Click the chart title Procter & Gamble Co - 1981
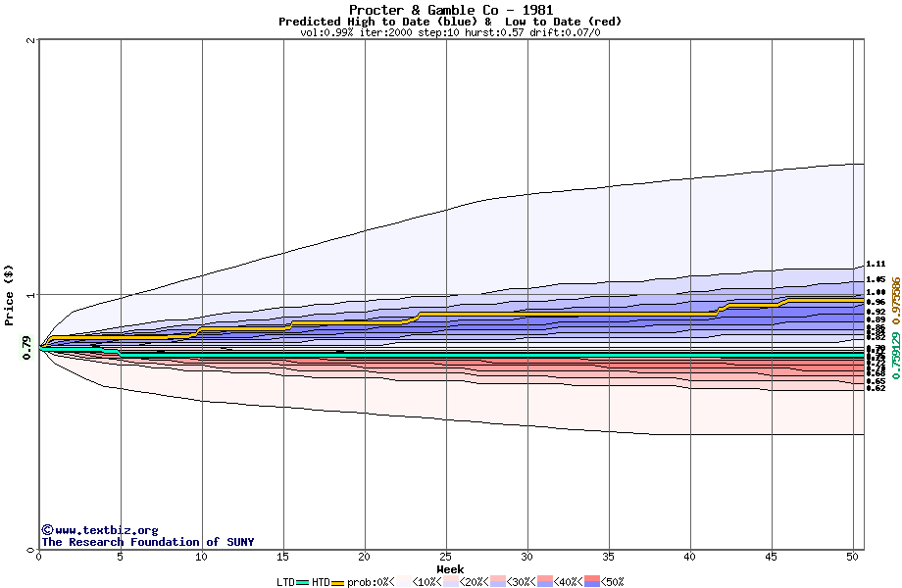 tap(450, 10)
